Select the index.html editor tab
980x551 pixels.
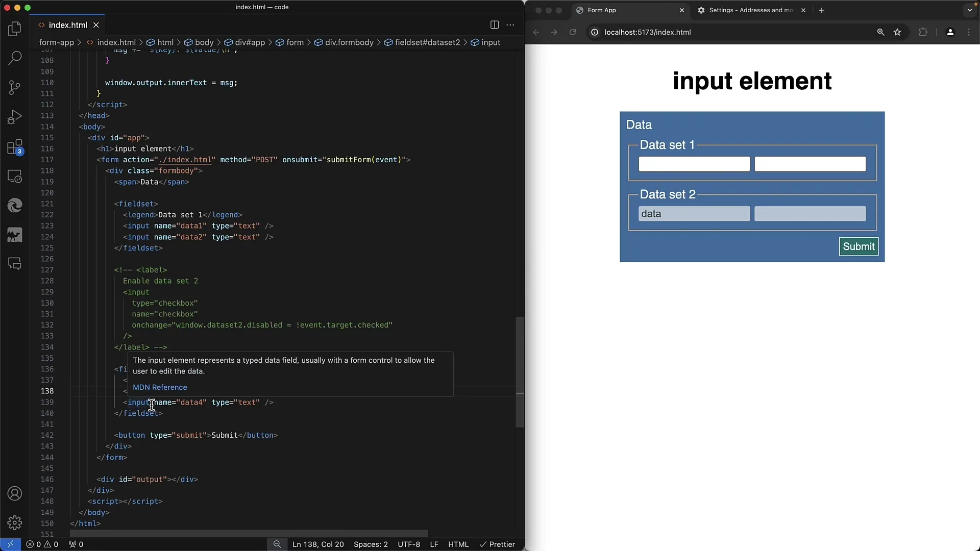68,24
